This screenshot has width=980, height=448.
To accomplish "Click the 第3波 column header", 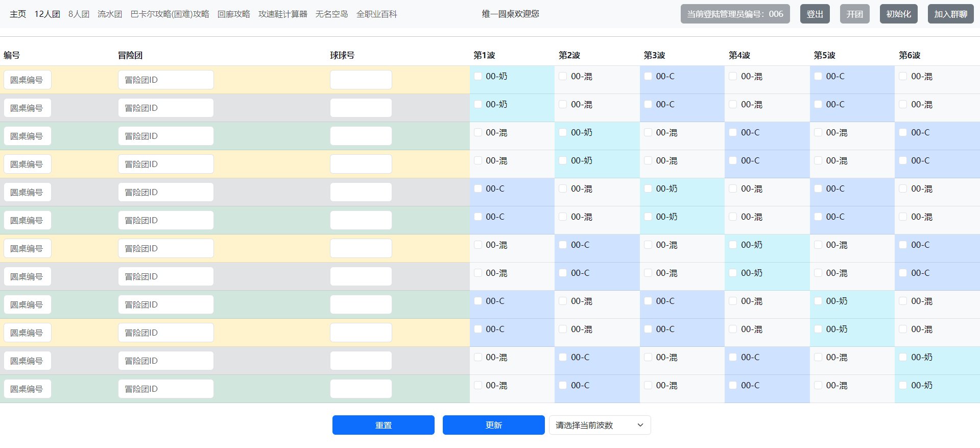I will [654, 55].
